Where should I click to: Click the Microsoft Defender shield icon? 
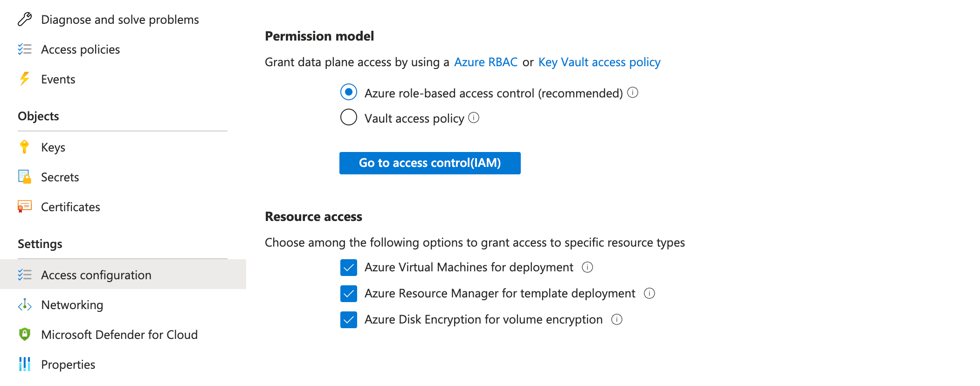coord(24,334)
